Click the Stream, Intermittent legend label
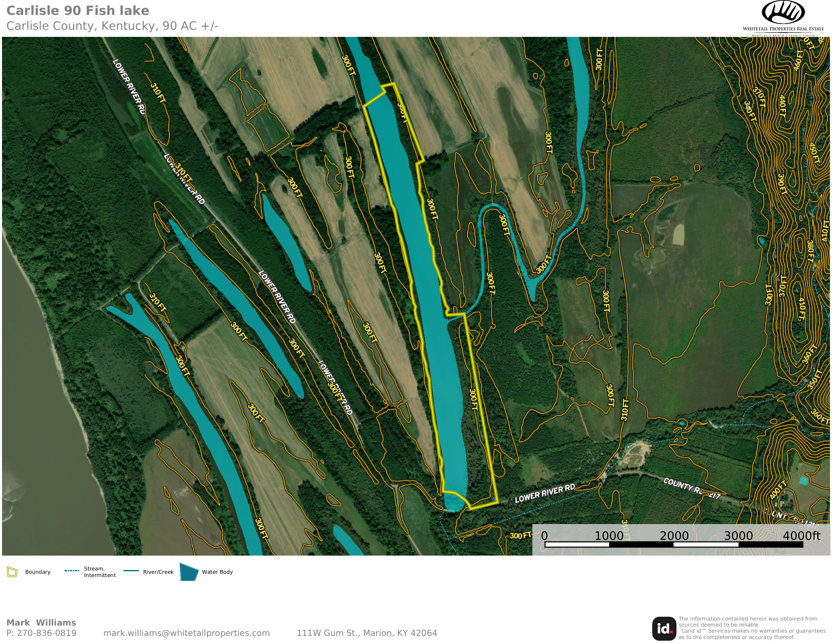Screen dimensions: 833x644 pyautogui.click(x=99, y=572)
